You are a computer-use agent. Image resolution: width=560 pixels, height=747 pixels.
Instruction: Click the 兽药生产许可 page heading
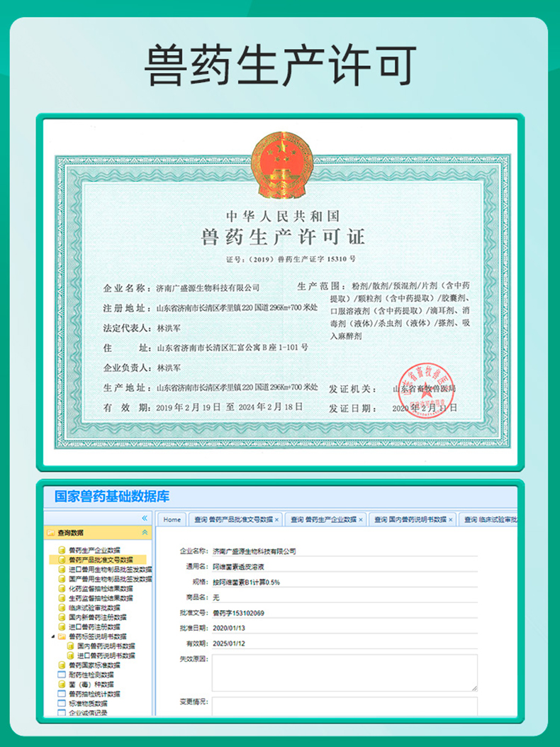280,65
